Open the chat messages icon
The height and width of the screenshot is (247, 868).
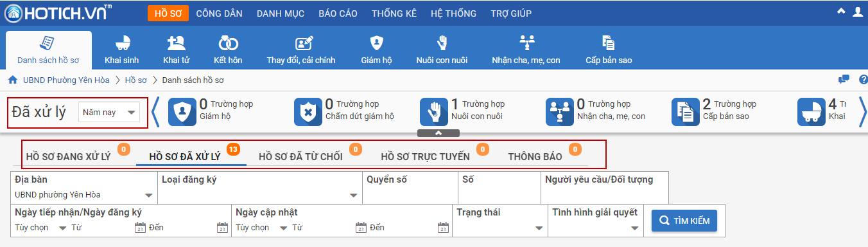pos(844,80)
